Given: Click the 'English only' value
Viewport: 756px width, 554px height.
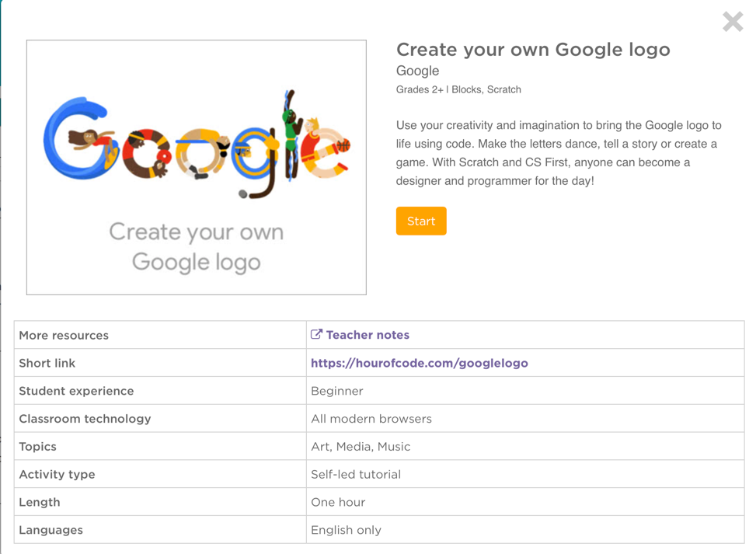Looking at the screenshot, I should click(346, 530).
